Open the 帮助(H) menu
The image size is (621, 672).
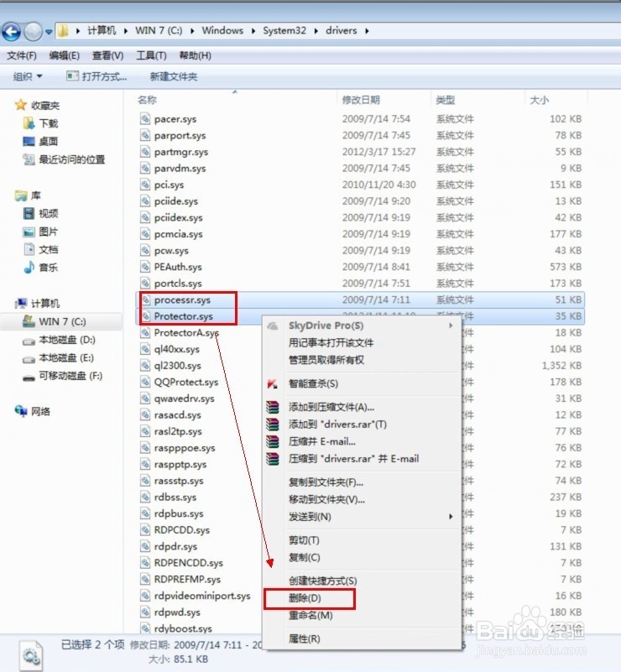click(x=195, y=55)
